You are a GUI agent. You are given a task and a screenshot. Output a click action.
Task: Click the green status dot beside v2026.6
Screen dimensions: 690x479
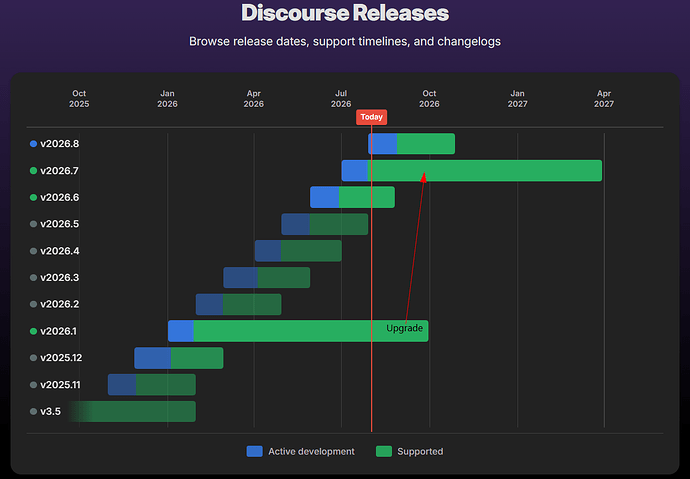coord(33,197)
